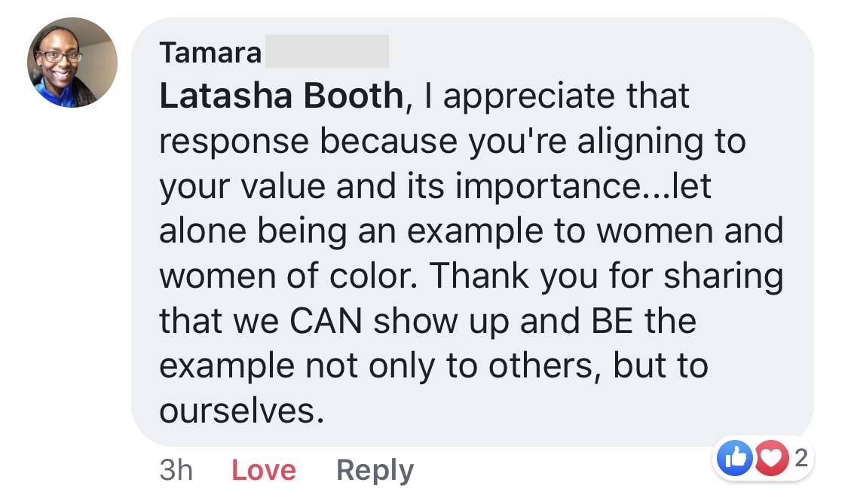
Task: Reply to Tamara's comment
Action: point(375,470)
